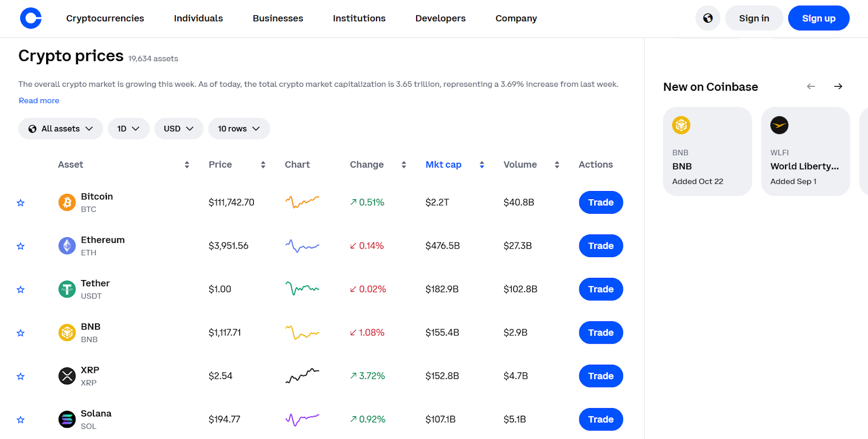The height and width of the screenshot is (439, 868).
Task: Open Bitcoin price chart sparkline
Action: (302, 202)
